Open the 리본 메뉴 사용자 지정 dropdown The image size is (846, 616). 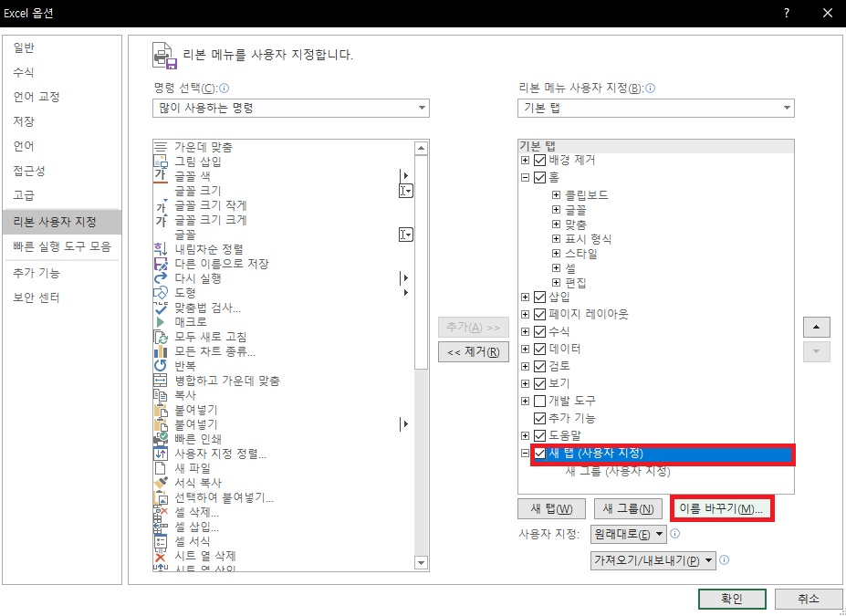[x=655, y=108]
